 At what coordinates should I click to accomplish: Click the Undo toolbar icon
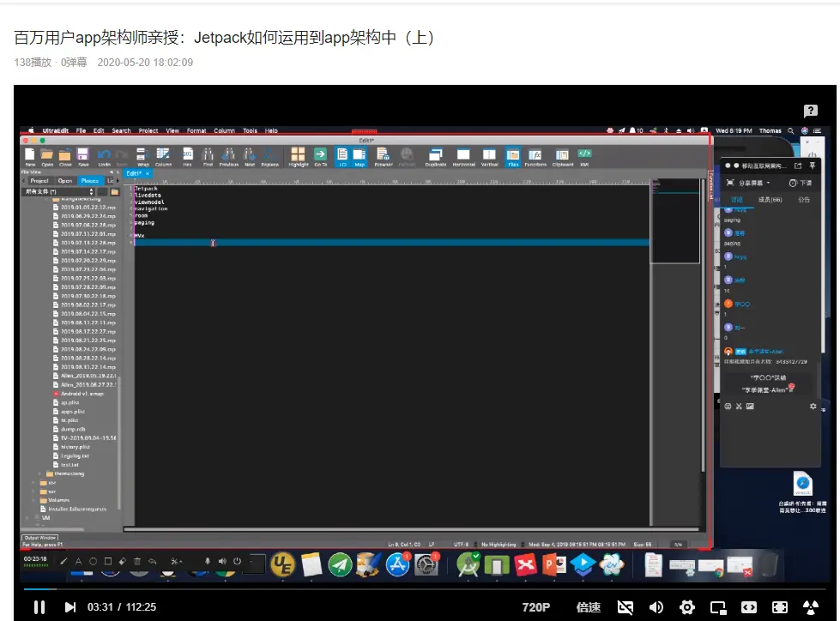tap(105, 157)
